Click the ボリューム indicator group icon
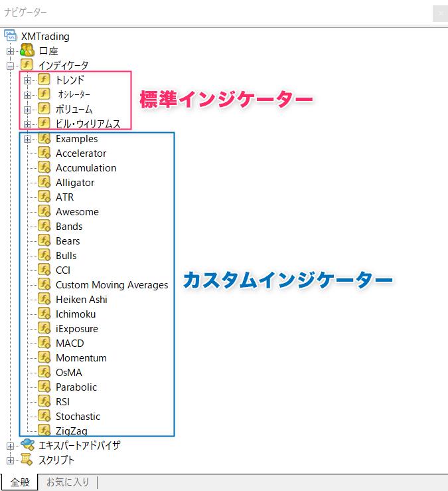Screen dimensions: 448x491 (x=44, y=109)
